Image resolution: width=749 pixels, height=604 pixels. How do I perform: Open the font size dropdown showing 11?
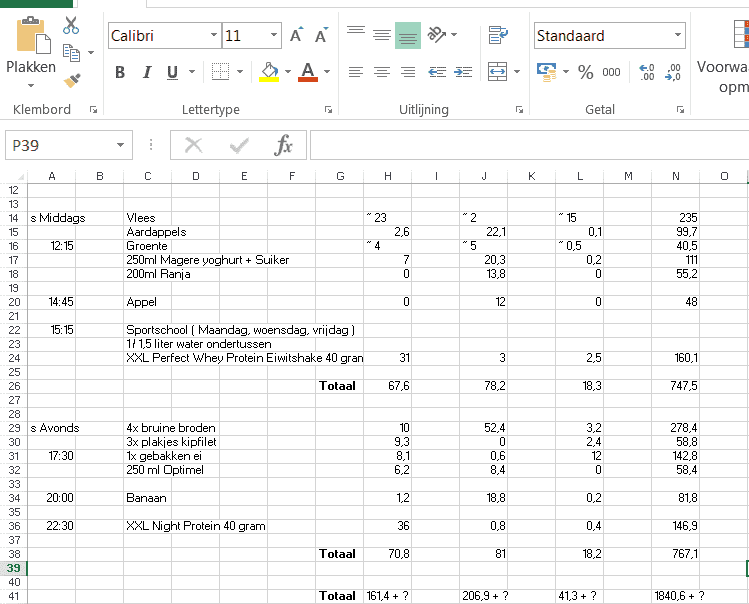point(275,36)
